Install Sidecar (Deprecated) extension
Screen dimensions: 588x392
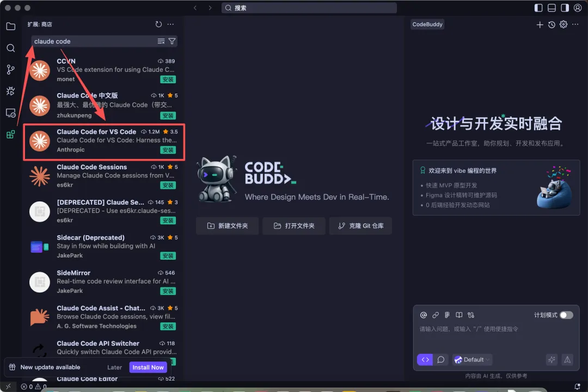(x=168, y=256)
